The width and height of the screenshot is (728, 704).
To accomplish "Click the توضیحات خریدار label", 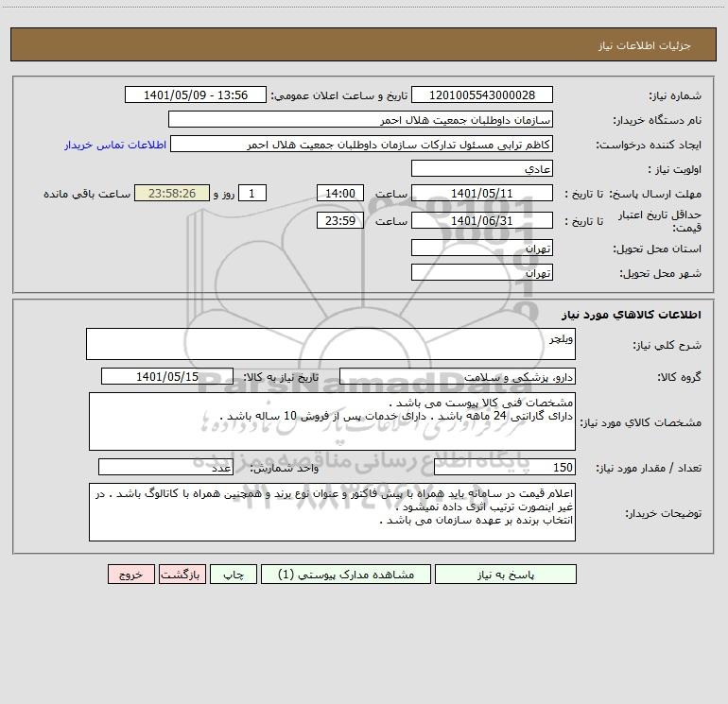I will 664,513.
